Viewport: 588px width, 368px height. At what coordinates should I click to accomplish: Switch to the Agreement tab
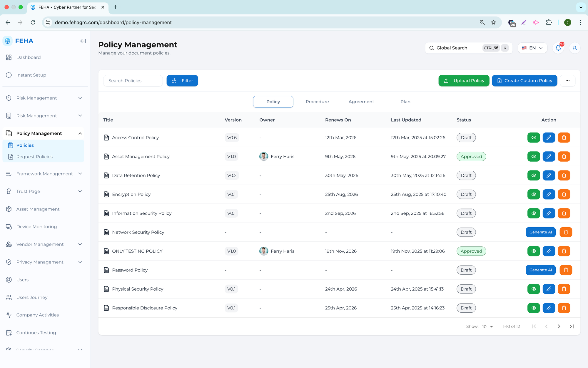[361, 102]
